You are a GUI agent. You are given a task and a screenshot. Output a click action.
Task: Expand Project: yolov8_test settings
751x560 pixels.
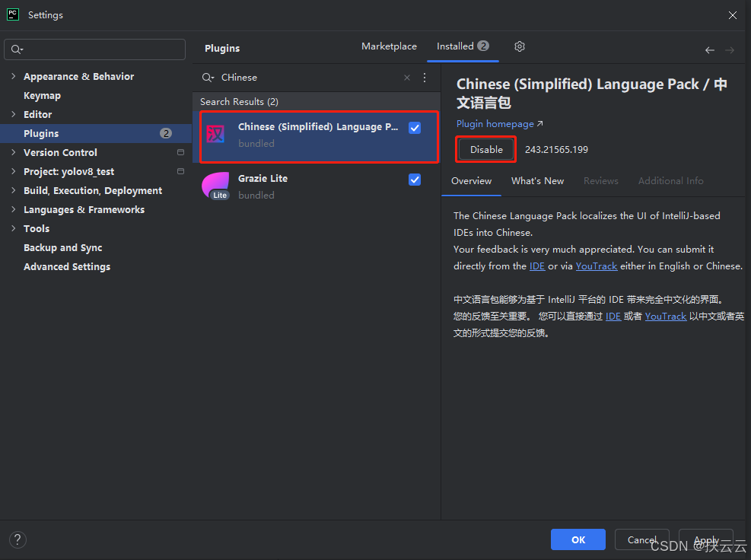click(x=14, y=171)
